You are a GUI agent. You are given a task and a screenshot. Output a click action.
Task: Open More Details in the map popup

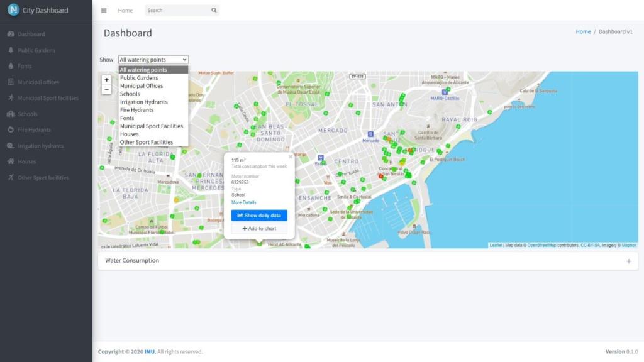pyautogui.click(x=244, y=202)
